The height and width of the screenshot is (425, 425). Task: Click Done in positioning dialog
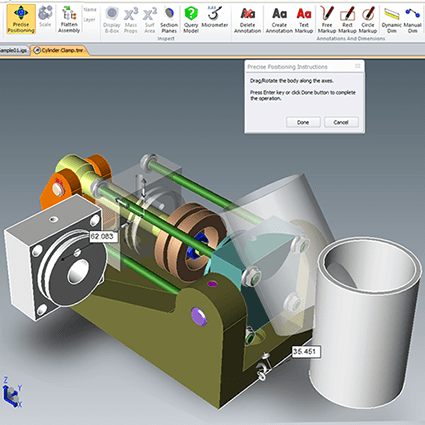click(303, 122)
